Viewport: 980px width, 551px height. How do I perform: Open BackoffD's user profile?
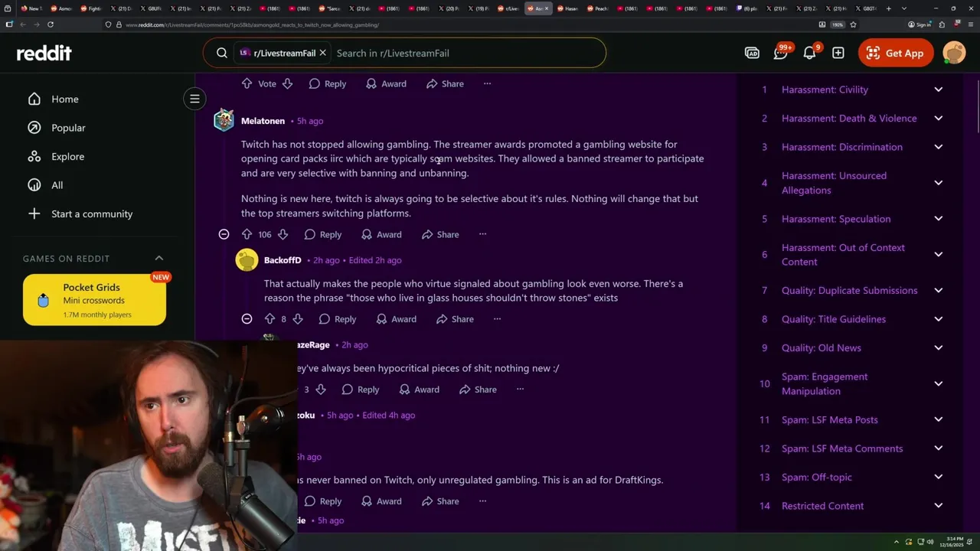click(283, 260)
